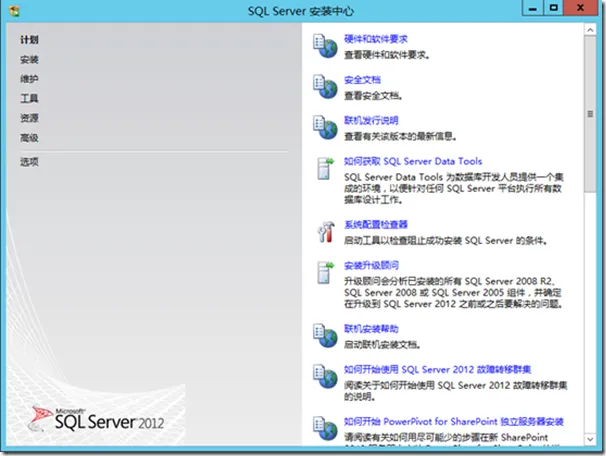The image size is (606, 456).
Task: Click the description 查看硬件和软件要求。
Action: pyautogui.click(x=387, y=55)
